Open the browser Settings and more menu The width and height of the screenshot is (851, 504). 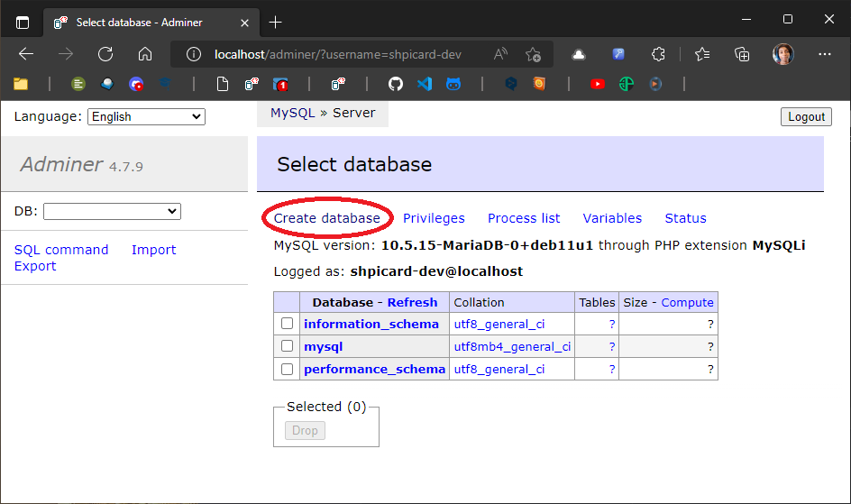click(x=824, y=54)
